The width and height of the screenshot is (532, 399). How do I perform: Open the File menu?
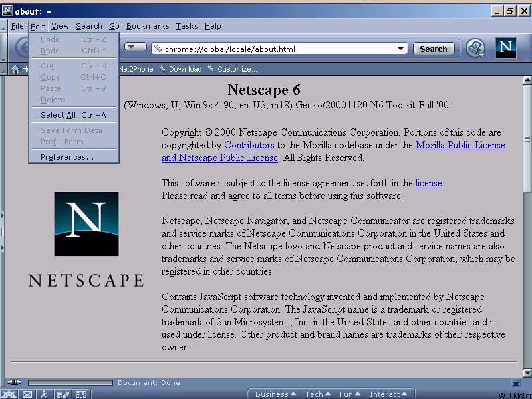click(x=17, y=26)
